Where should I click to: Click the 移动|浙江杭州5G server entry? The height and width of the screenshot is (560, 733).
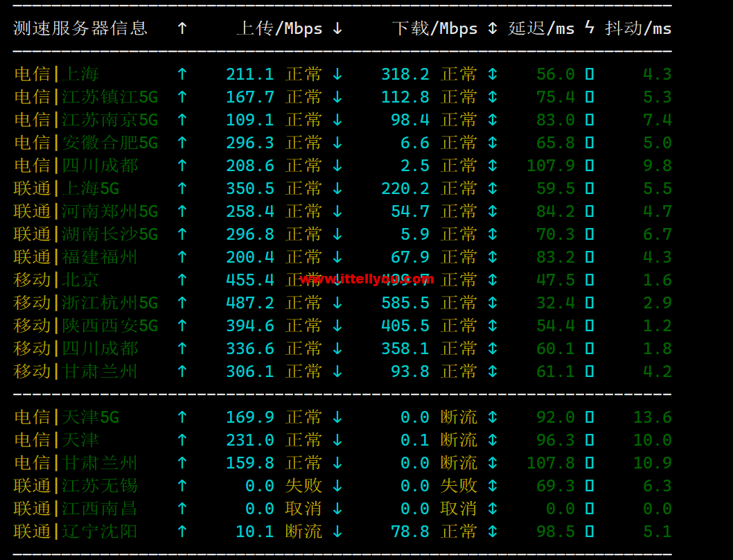pos(85,303)
